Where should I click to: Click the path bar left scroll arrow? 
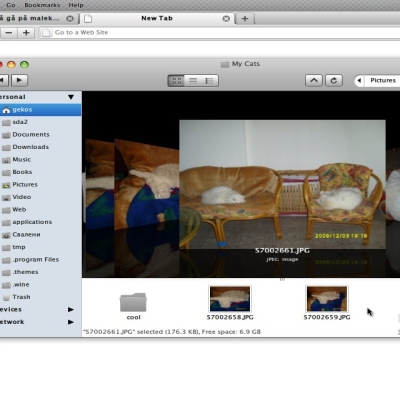click(x=359, y=80)
